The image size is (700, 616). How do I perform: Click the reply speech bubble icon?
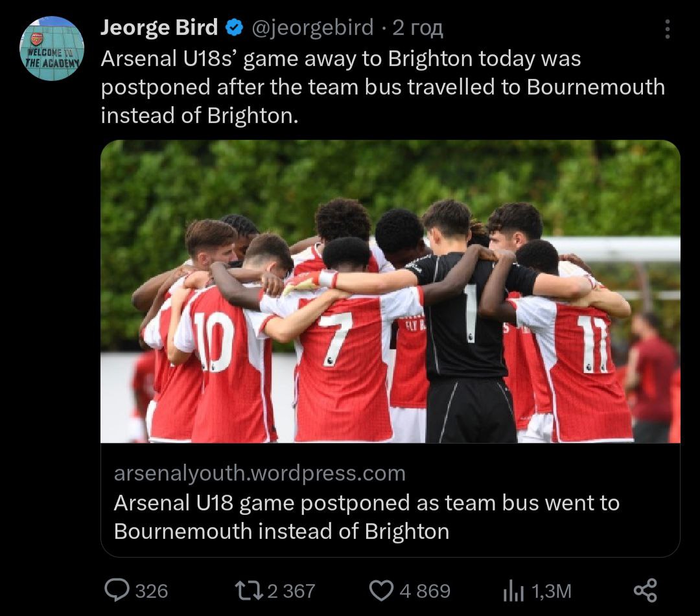click(x=117, y=590)
